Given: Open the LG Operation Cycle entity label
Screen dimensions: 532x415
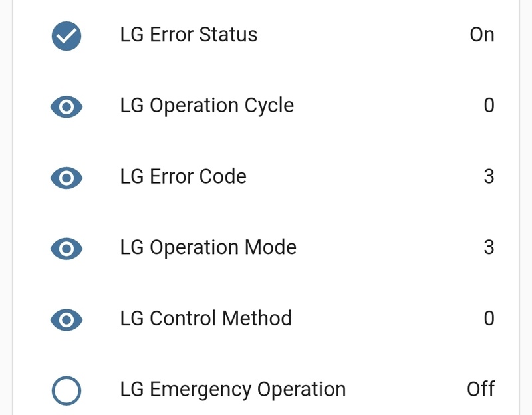Looking at the screenshot, I should tap(207, 106).
